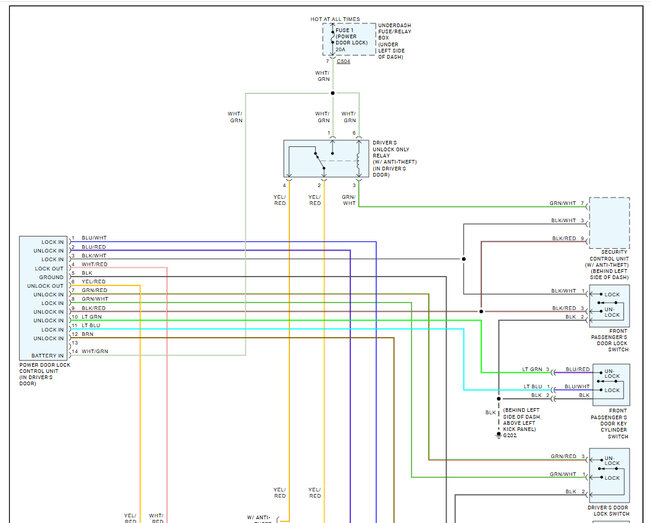This screenshot has height=523, width=650.
Task: Click the 'LOCK OUT' terminal label
Action: (49, 269)
